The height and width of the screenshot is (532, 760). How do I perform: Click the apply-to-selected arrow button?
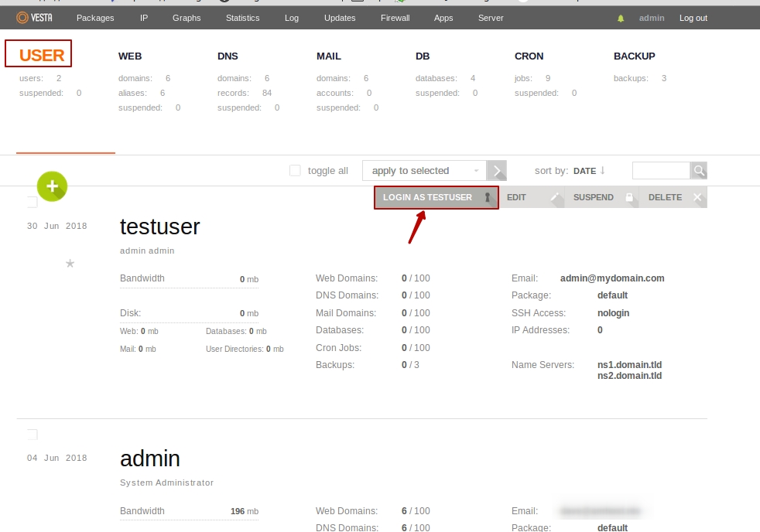[498, 171]
